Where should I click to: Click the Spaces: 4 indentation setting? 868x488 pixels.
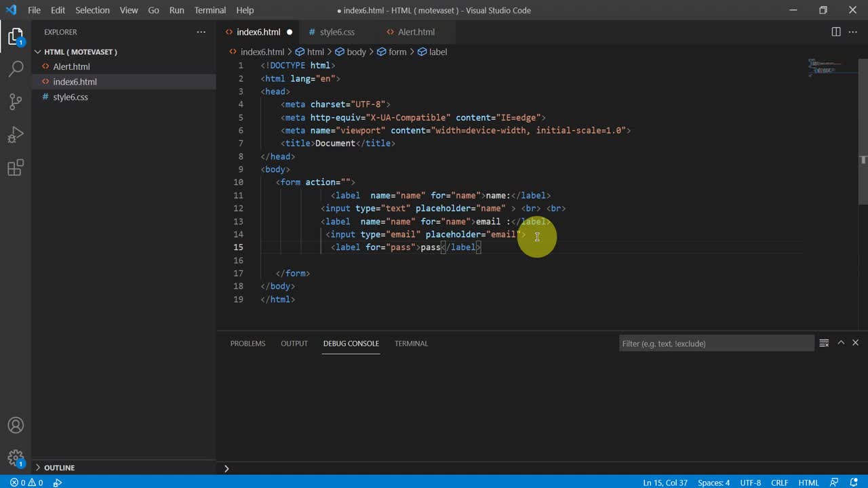(713, 483)
